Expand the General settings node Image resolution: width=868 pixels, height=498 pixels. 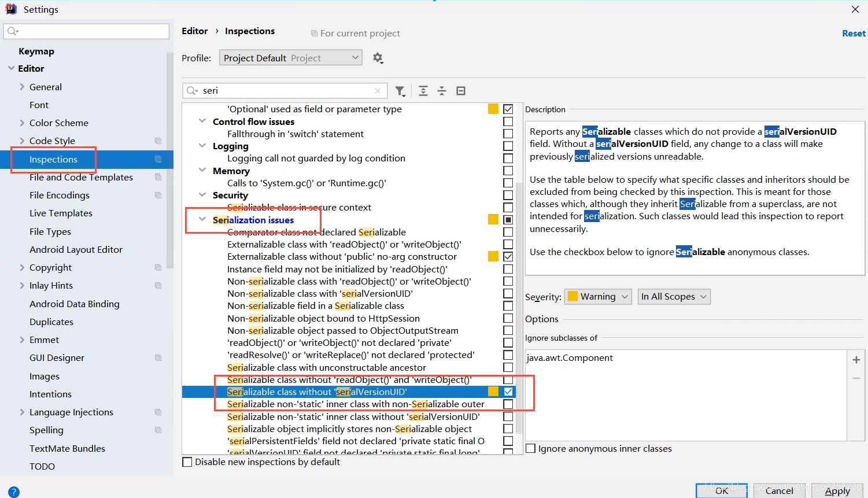coord(22,87)
